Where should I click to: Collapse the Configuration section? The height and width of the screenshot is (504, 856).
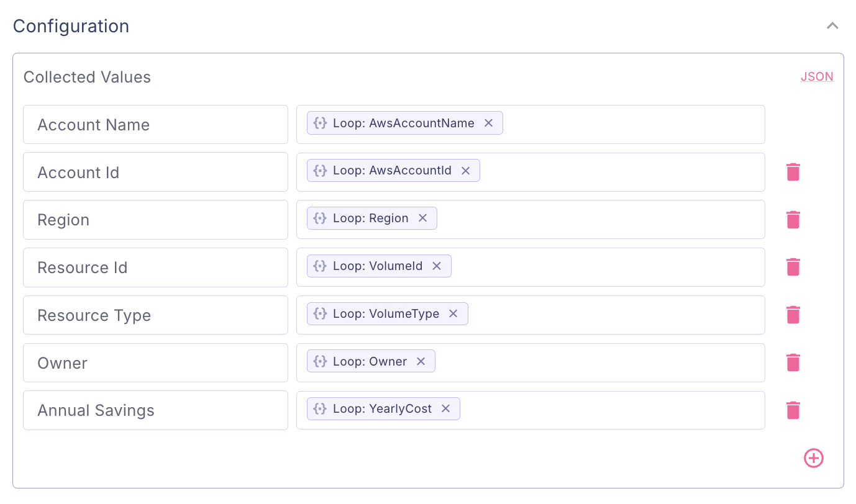tap(832, 26)
